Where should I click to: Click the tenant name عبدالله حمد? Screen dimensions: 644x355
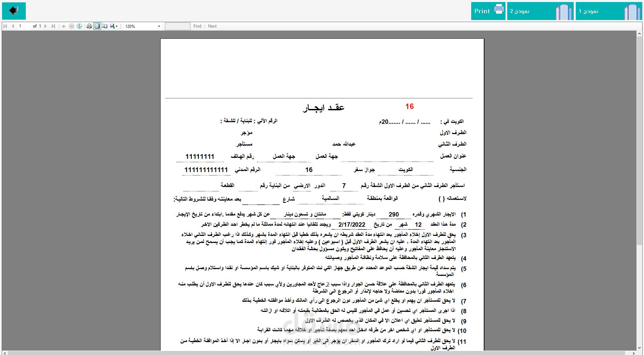pos(344,144)
